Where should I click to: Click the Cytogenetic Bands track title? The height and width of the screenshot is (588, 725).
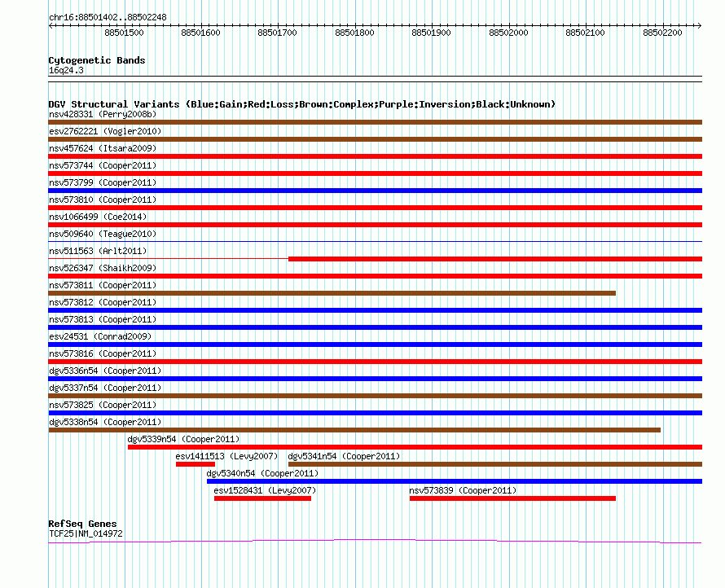(97, 60)
